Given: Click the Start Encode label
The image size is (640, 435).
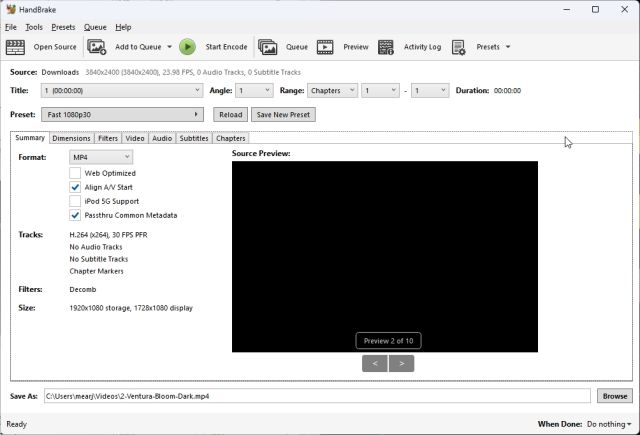Looking at the screenshot, I should point(227,47).
